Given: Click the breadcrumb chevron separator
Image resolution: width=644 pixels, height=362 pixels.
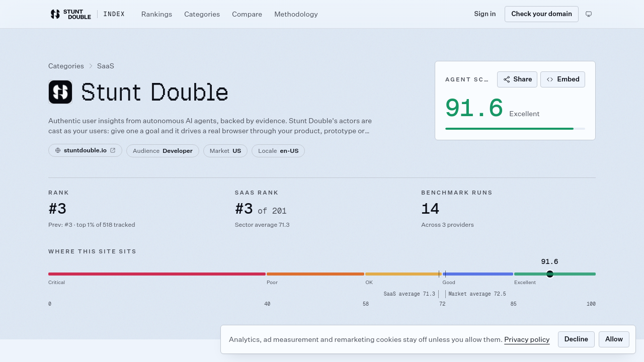Looking at the screenshot, I should tap(91, 66).
